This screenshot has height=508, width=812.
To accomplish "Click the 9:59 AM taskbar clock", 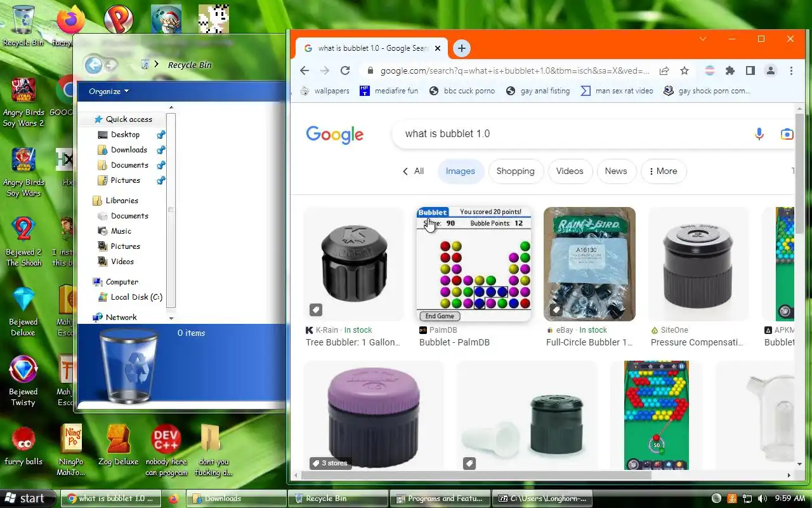I will (790, 498).
